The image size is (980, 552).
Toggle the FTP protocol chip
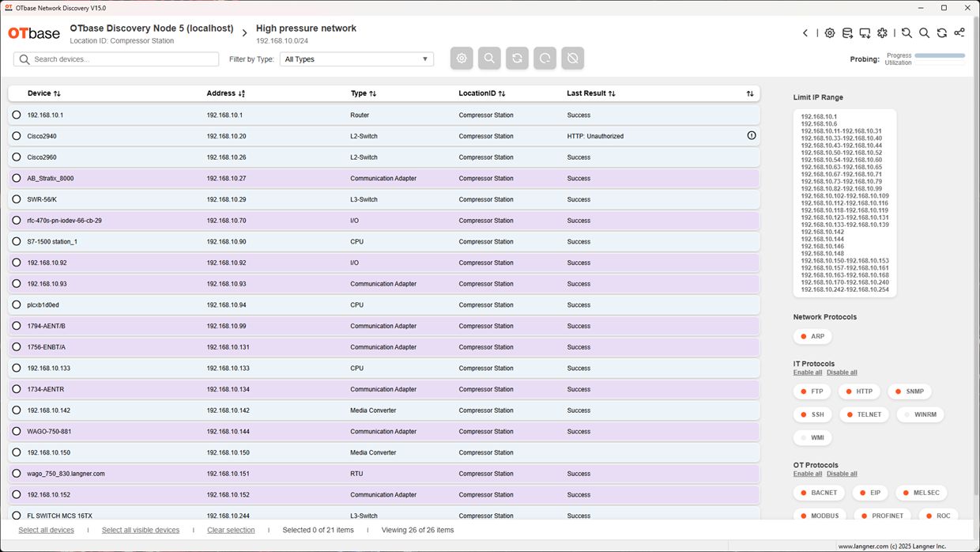pyautogui.click(x=812, y=391)
